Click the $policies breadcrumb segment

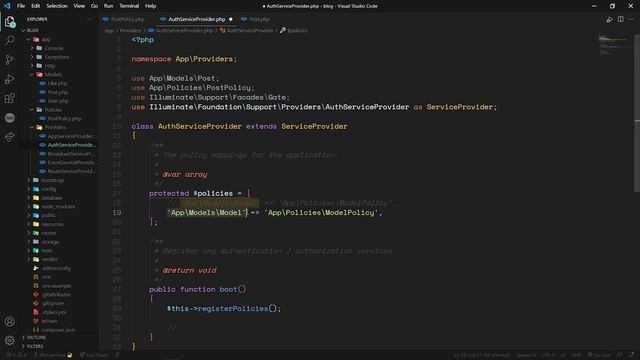(297, 31)
